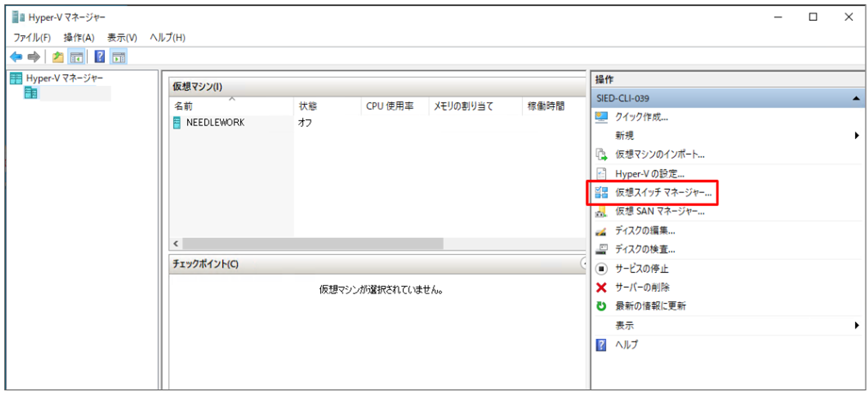This screenshot has height=394, width=868.
Task: Click サーバーの削除 action text
Action: [642, 287]
